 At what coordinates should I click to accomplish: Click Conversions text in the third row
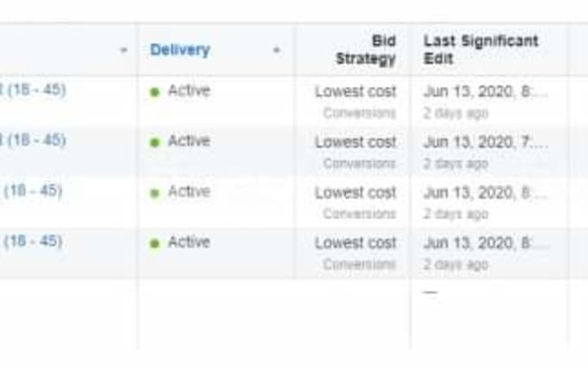359,214
